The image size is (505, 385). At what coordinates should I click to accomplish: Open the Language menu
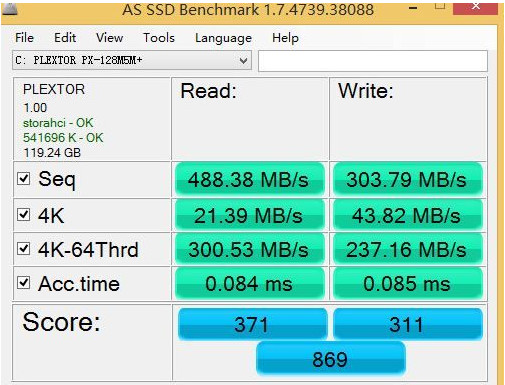tap(223, 38)
